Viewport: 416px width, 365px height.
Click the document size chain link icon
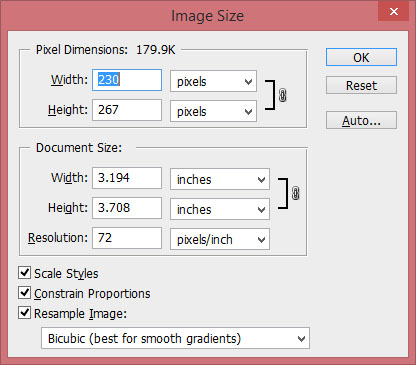(295, 193)
